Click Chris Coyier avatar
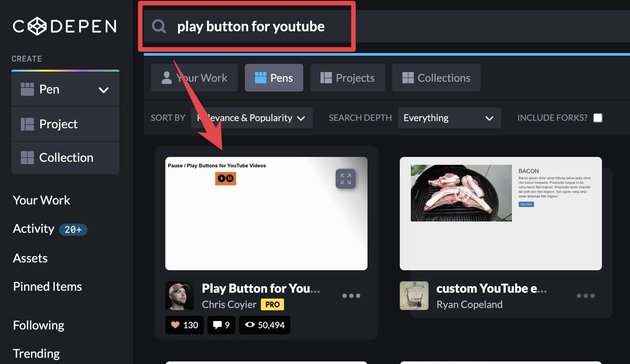Screen dimensions: 630x364 180,296
